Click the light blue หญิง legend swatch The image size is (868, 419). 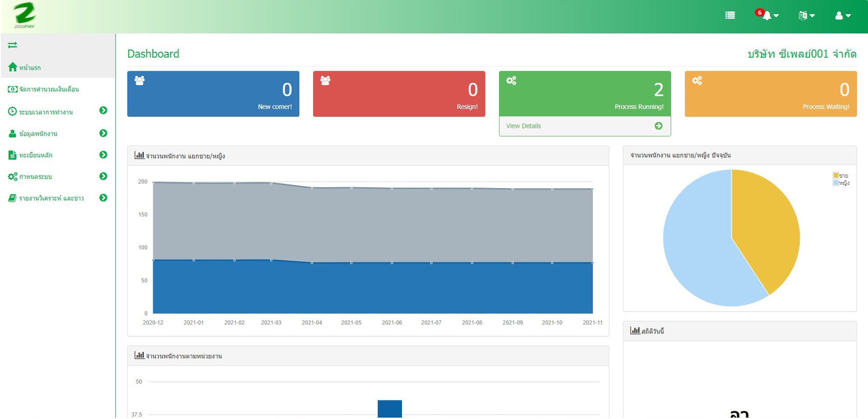click(x=836, y=183)
